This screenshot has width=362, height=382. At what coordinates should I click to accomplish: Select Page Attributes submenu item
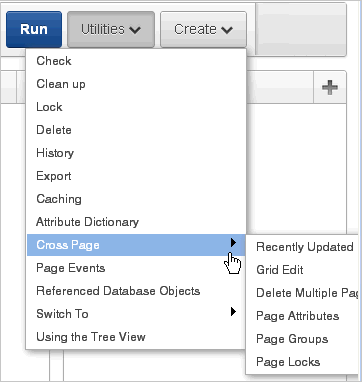pyautogui.click(x=304, y=316)
